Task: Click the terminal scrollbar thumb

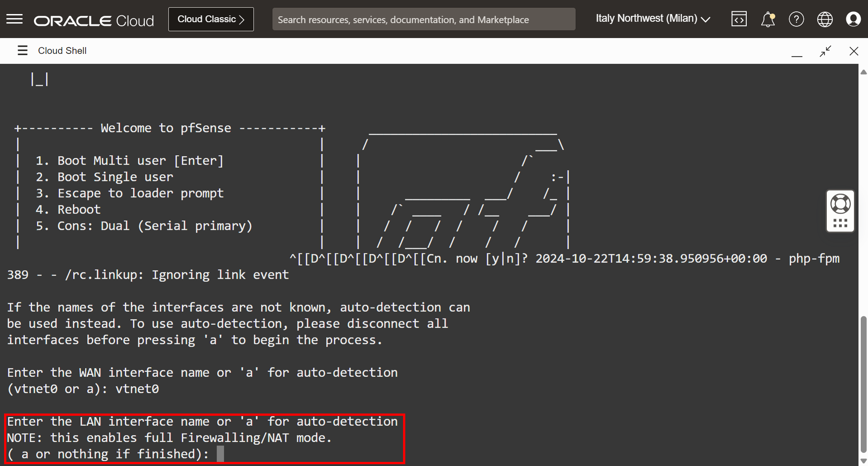Action: 863,385
